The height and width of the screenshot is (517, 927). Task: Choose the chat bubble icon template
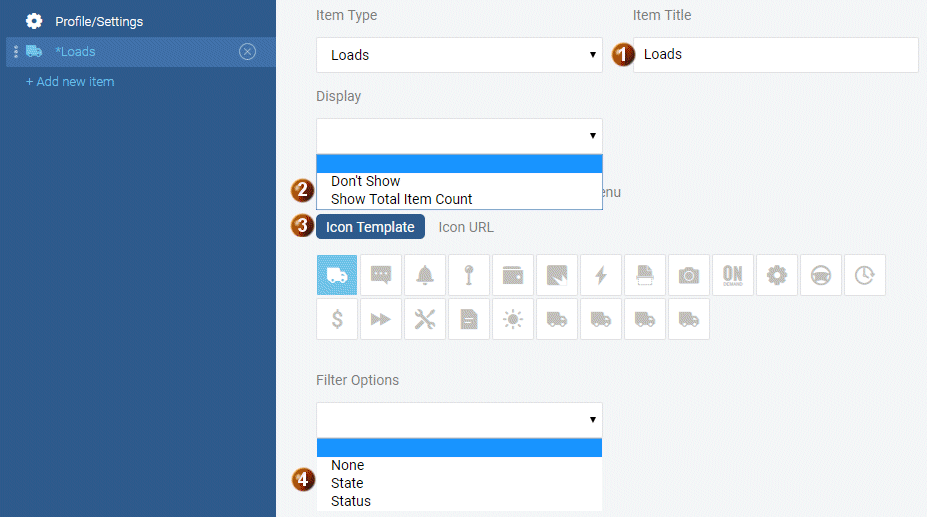(x=381, y=275)
